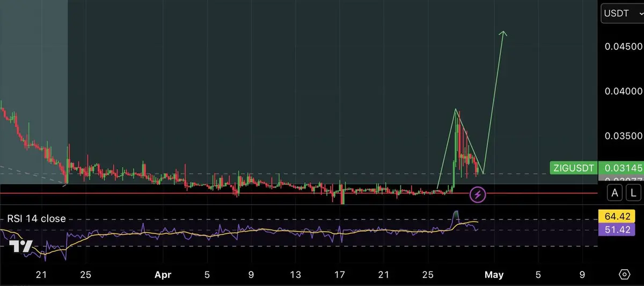The image size is (644, 286).
Task: Open chart settings gear icon
Action: point(624,274)
